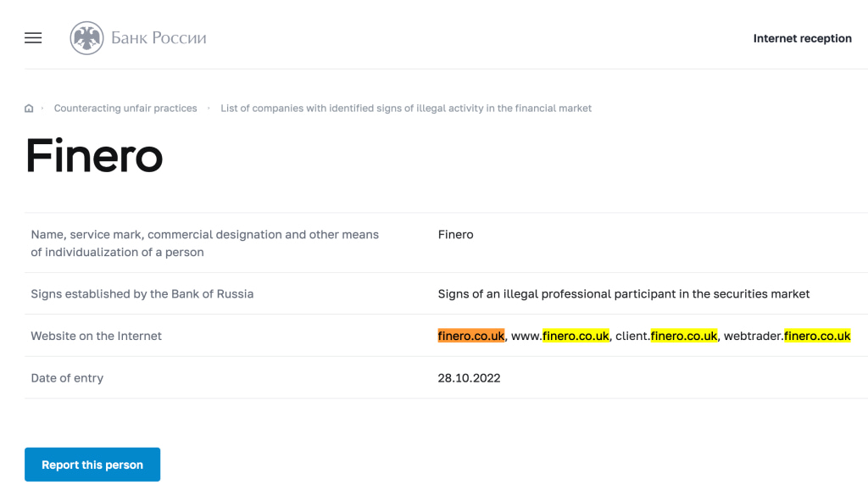Click the Name, service mark row label
The width and height of the screenshot is (868, 485).
click(205, 243)
